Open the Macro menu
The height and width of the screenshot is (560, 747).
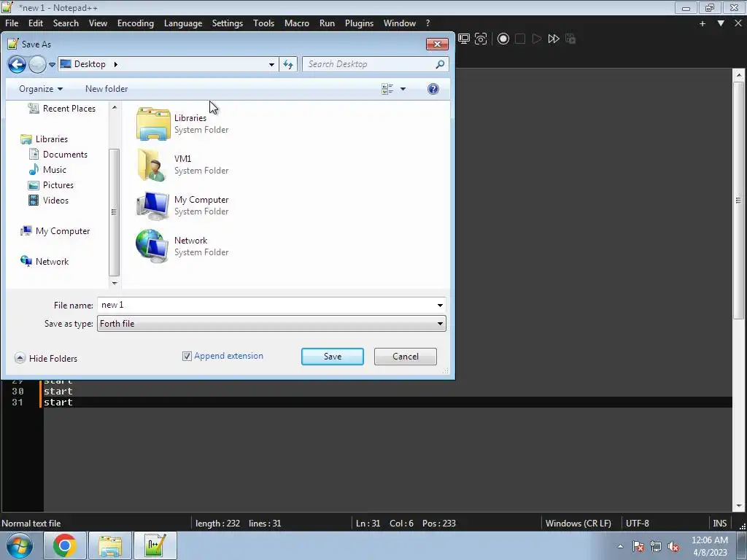[297, 23]
